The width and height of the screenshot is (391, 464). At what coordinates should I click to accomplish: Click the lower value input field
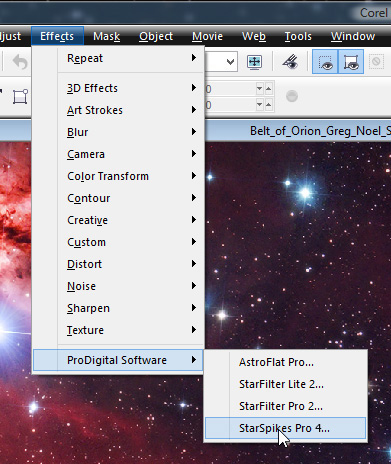coord(229,105)
